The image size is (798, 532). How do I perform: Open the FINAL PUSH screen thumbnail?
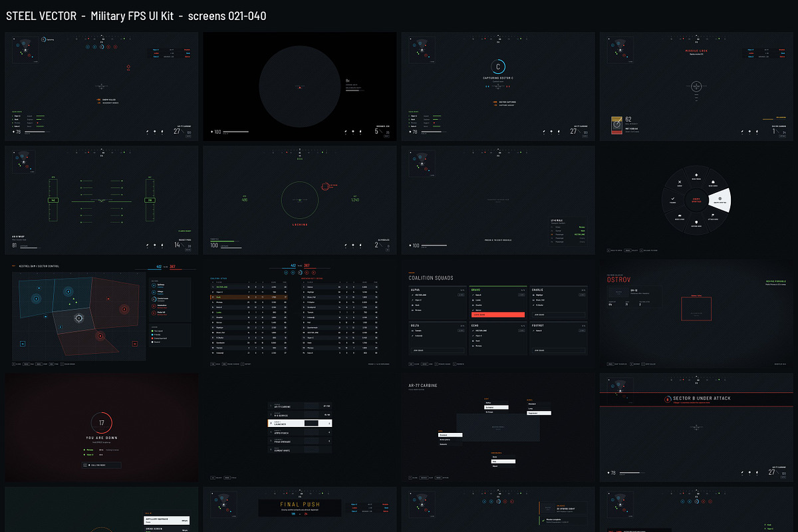(x=300, y=510)
